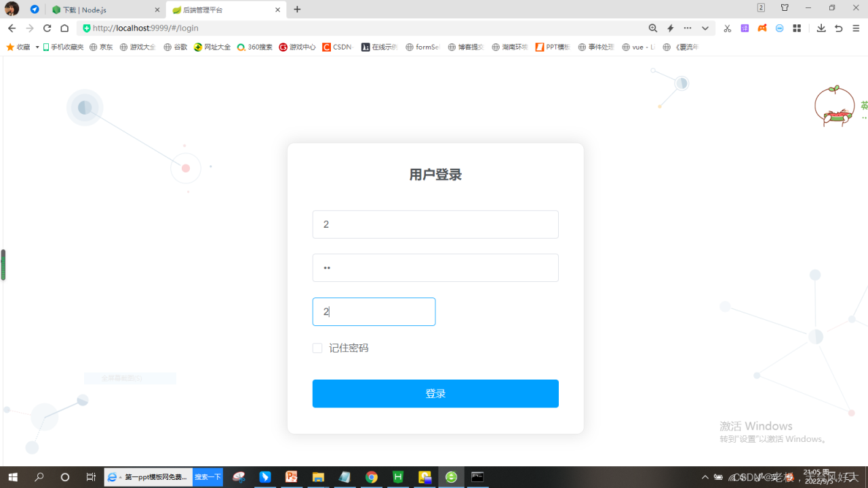
Task: Click the blue 登录 button
Action: tap(435, 394)
